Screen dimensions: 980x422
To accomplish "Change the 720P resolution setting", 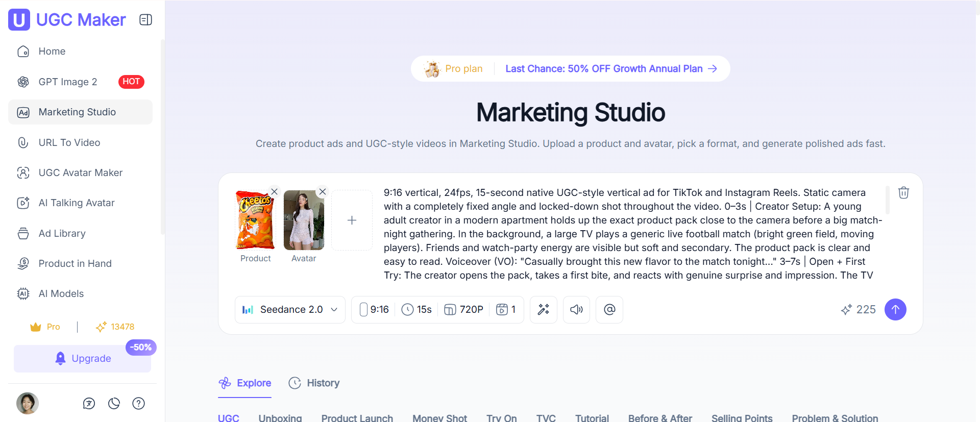I will click(463, 310).
